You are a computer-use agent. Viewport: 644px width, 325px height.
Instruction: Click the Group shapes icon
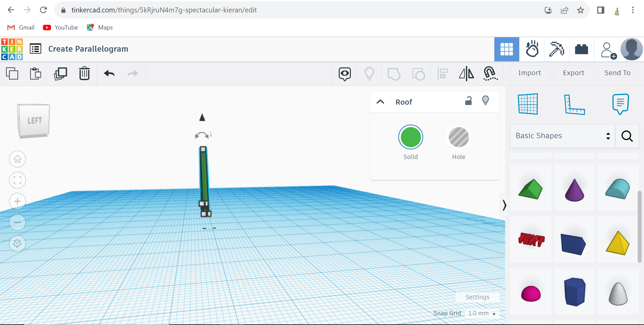tap(394, 74)
